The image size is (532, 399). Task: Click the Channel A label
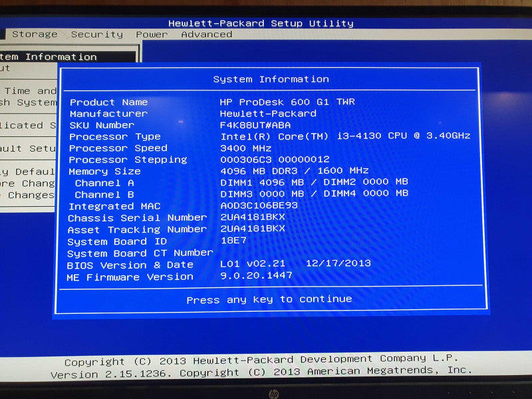104,184
